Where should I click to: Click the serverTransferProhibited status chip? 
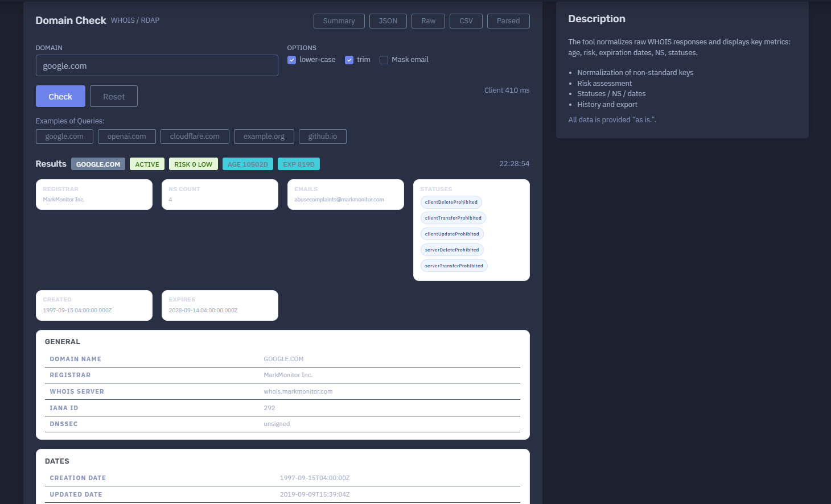point(454,266)
